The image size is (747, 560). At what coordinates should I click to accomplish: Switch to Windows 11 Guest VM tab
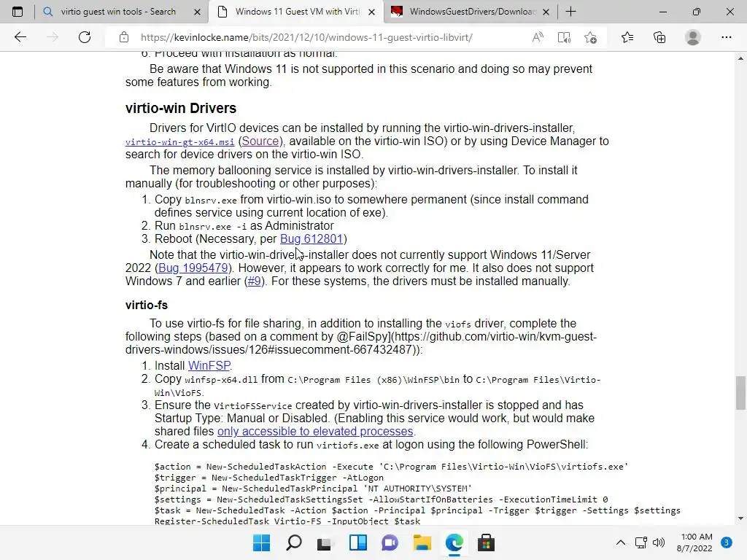pos(295,12)
